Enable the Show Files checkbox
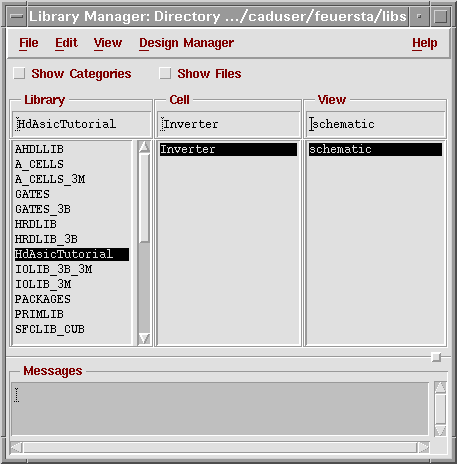 (x=165, y=73)
